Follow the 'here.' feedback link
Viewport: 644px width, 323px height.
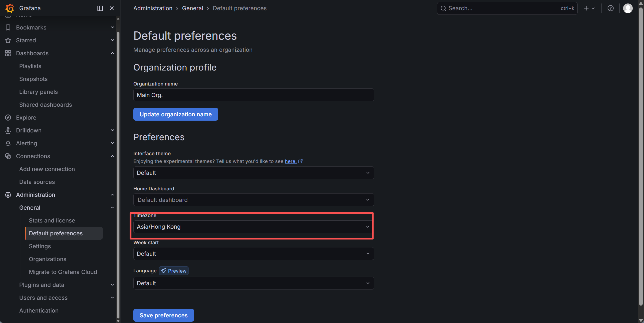tap(291, 161)
